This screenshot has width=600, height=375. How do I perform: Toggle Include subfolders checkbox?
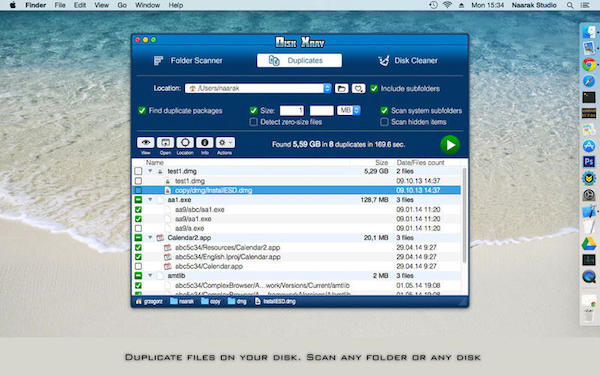point(374,88)
